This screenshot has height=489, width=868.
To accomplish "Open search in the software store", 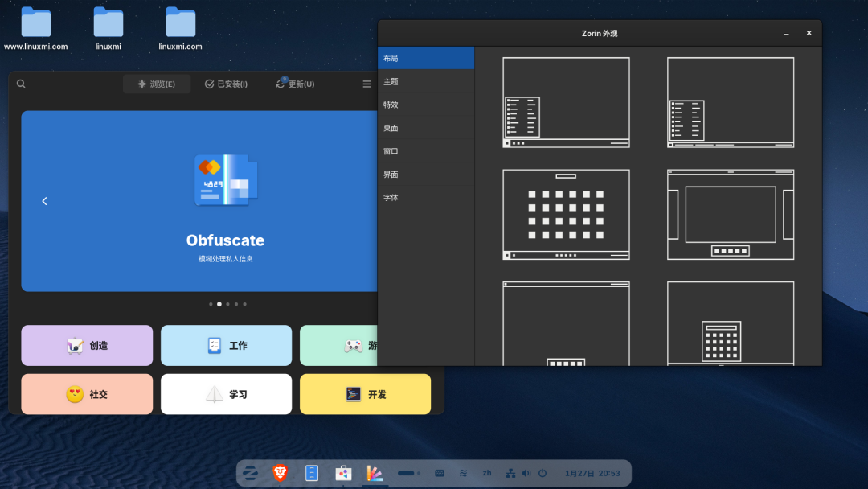I will (x=21, y=83).
